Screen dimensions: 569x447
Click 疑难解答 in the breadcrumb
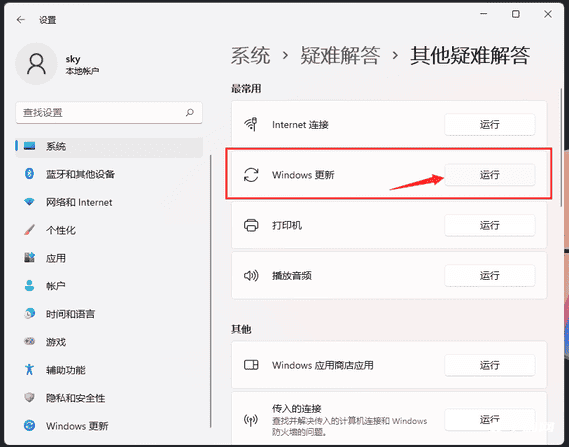tap(340, 56)
